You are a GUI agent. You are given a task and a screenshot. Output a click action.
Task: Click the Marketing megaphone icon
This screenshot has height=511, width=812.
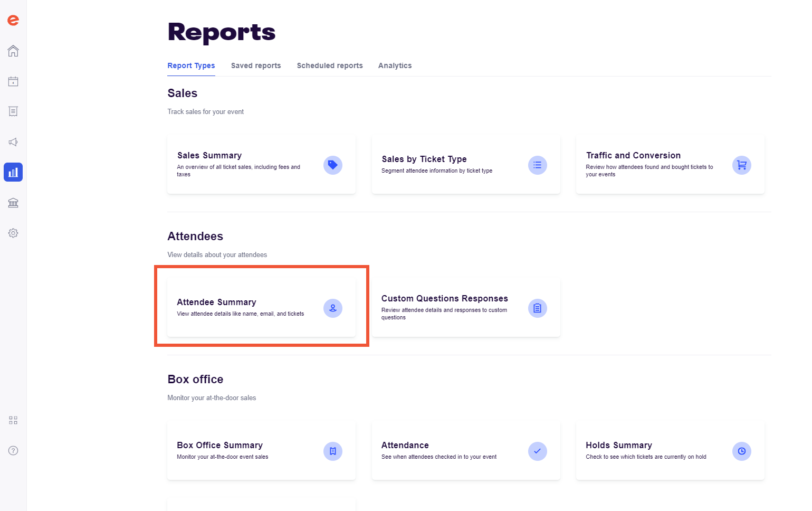[13, 141]
